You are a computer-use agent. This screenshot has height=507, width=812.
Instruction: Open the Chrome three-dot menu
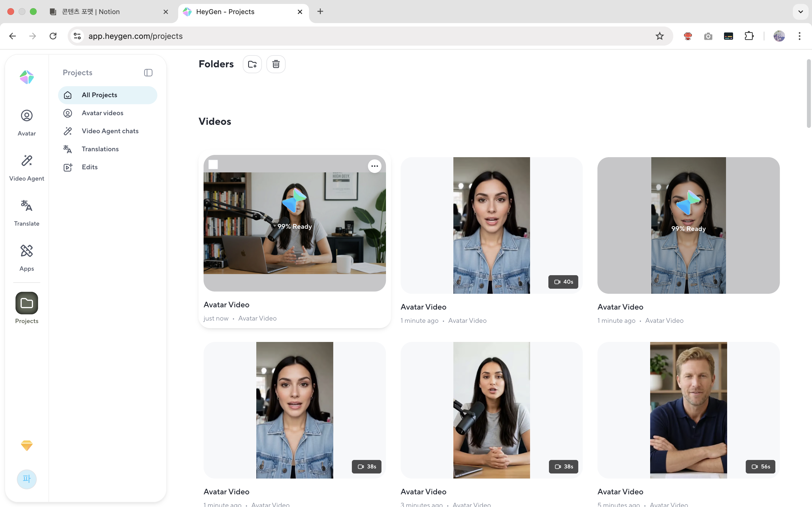point(799,36)
